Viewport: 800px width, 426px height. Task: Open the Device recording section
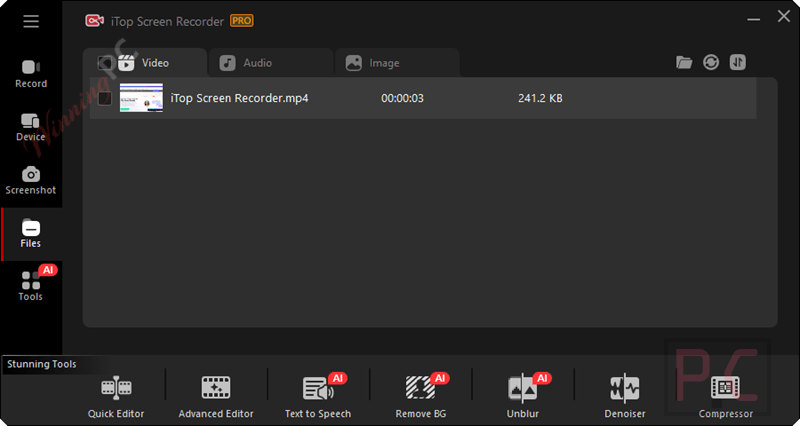click(x=31, y=128)
